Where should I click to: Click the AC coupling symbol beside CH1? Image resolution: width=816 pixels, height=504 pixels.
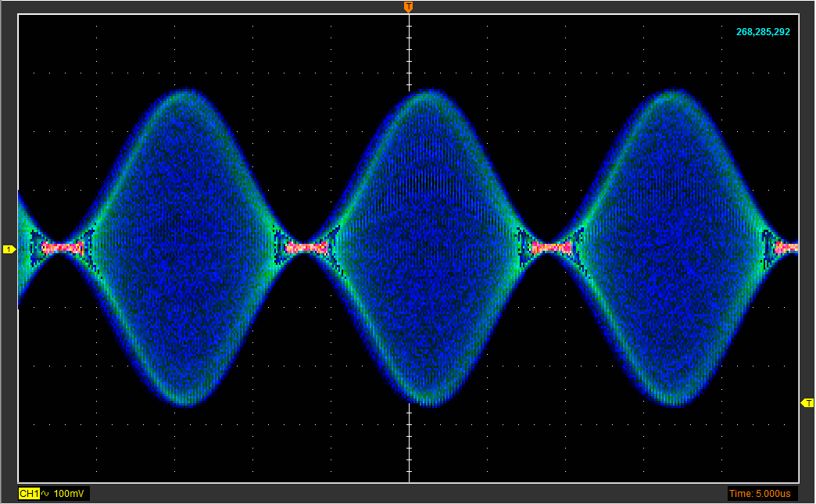click(45, 494)
